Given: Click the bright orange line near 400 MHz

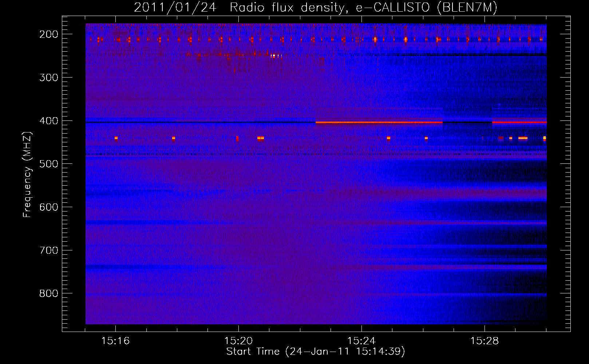Looking at the screenshot, I should tap(379, 123).
